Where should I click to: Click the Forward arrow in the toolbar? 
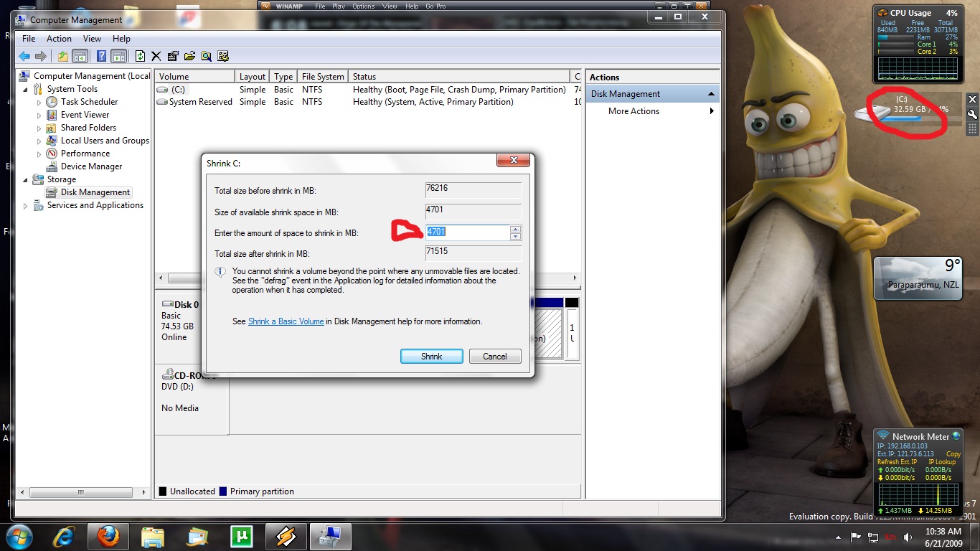(x=41, y=56)
